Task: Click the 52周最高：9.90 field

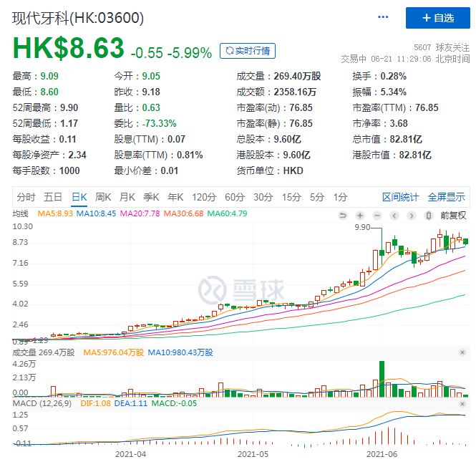Action: click(45, 108)
